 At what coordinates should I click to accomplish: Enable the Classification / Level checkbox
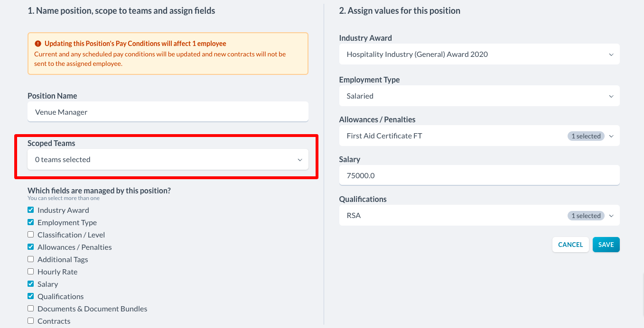pyautogui.click(x=31, y=235)
